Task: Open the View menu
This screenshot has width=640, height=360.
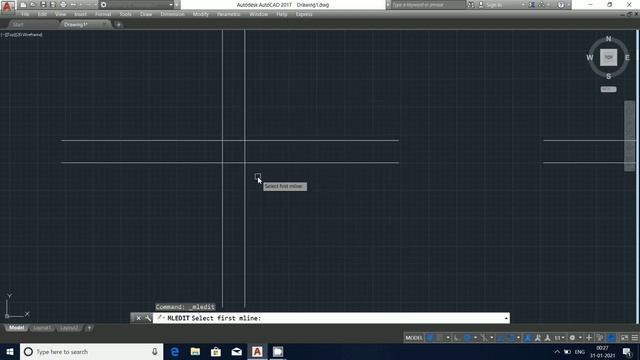Action: coord(60,14)
